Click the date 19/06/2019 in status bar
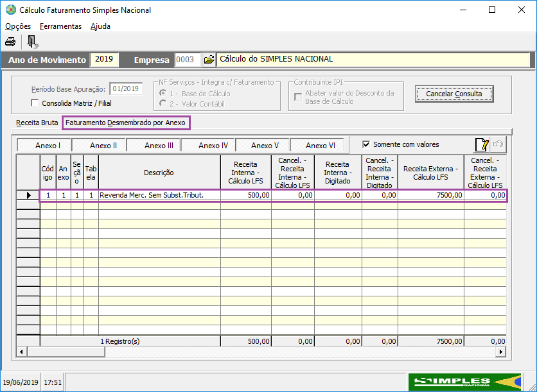Image resolution: width=537 pixels, height=392 pixels. 21,382
